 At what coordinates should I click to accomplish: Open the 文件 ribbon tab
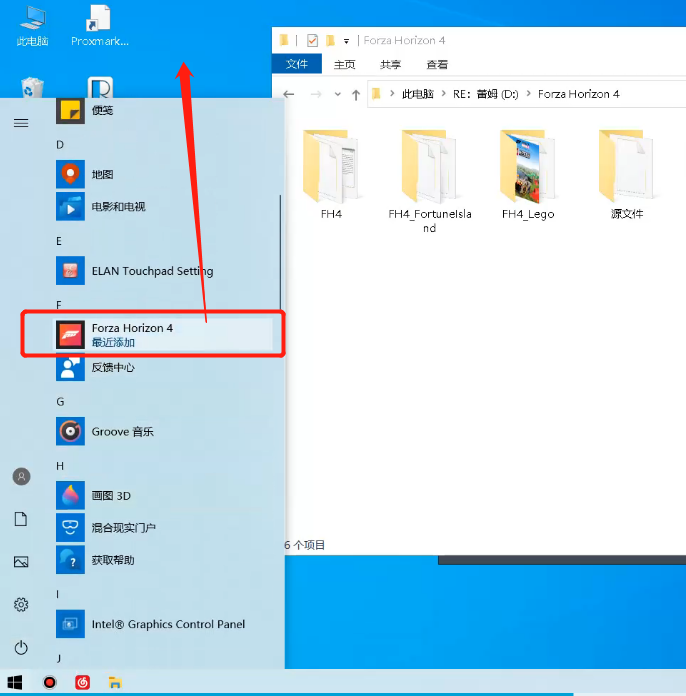point(297,64)
